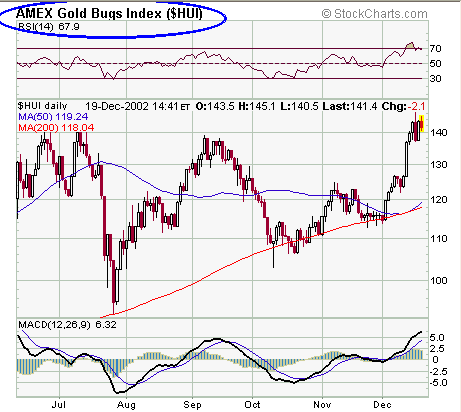Screen dimensions: 461x412
Task: Click the L:140.5 low value
Action: tap(299, 106)
